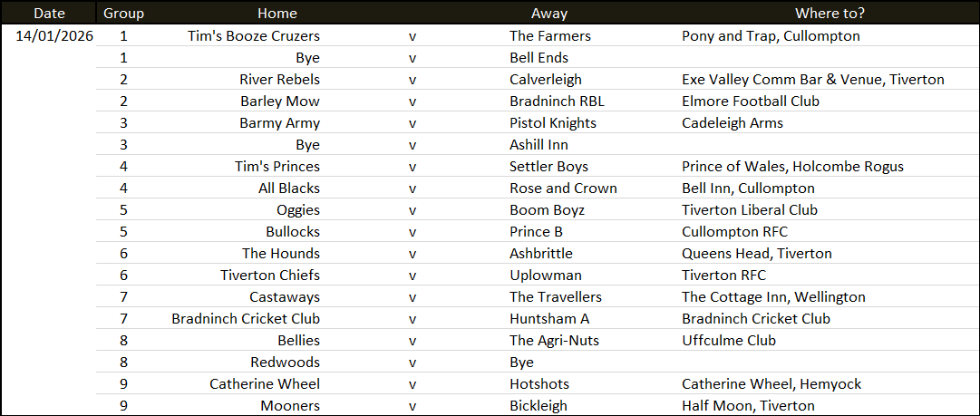Select the Cullompton RFC venue cell
980x416 pixels.
[x=735, y=232]
